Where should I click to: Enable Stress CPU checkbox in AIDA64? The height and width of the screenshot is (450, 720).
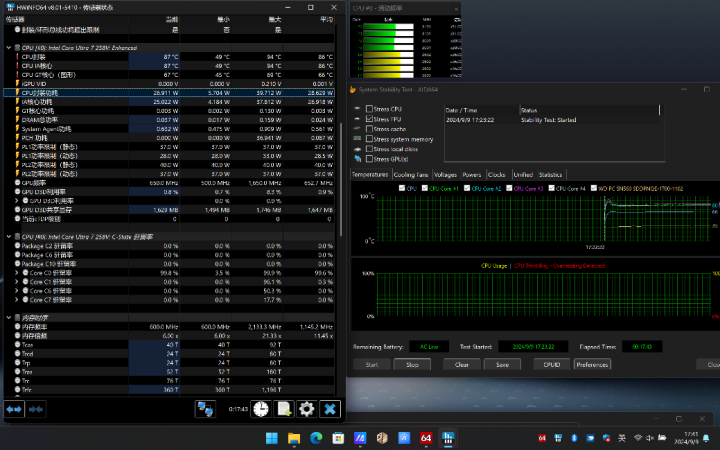[369, 109]
